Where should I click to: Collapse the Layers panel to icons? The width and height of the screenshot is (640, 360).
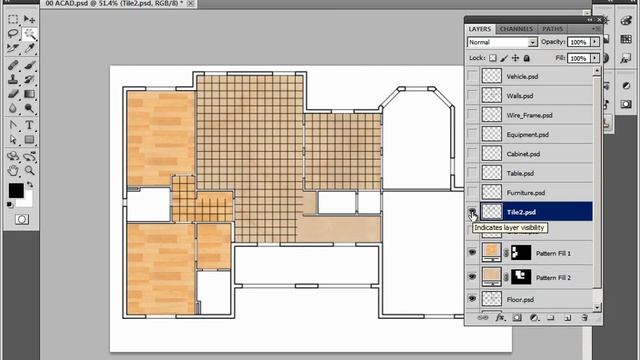click(590, 20)
